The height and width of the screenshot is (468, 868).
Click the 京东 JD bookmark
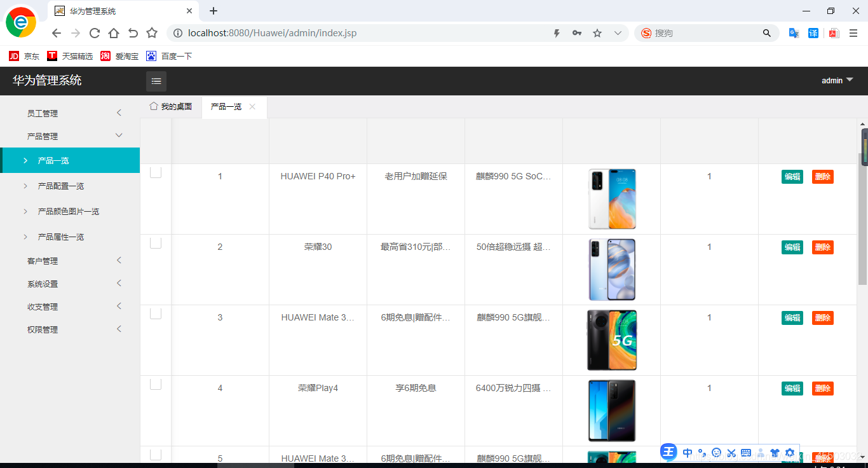24,57
